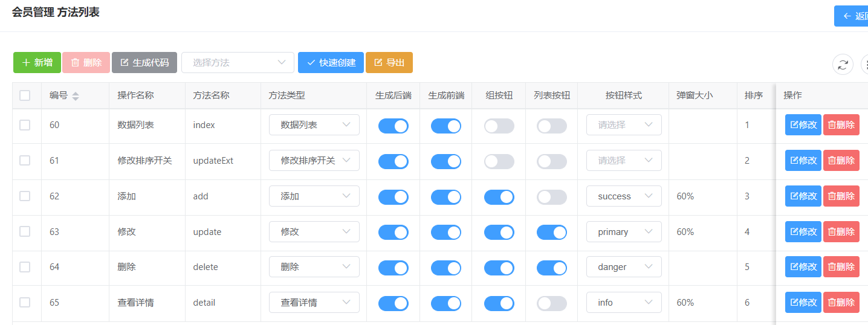Image resolution: width=868 pixels, height=325 pixels.
Task: Click the 快速创建 button
Action: pyautogui.click(x=331, y=63)
